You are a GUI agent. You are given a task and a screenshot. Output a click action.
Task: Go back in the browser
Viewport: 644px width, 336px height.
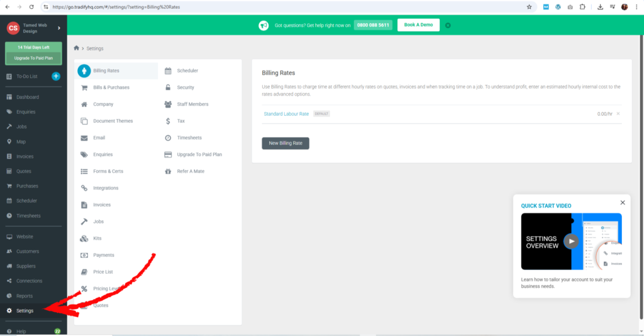[8, 7]
